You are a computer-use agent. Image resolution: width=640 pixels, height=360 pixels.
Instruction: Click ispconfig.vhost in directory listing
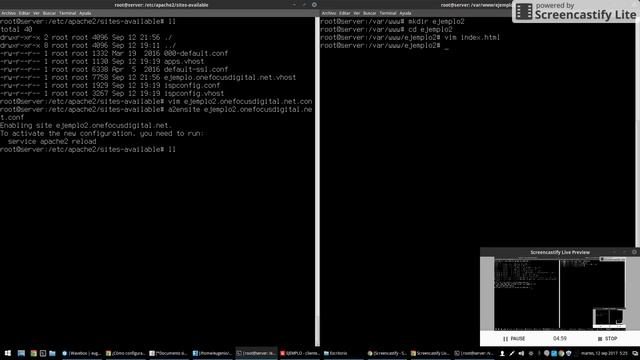pyautogui.click(x=194, y=93)
